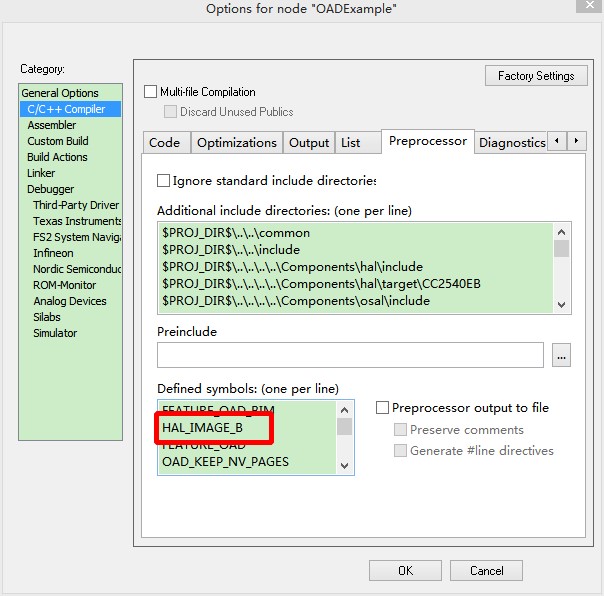This screenshot has width=604, height=596.
Task: Enable Preprocessor output to file
Action: (x=382, y=408)
